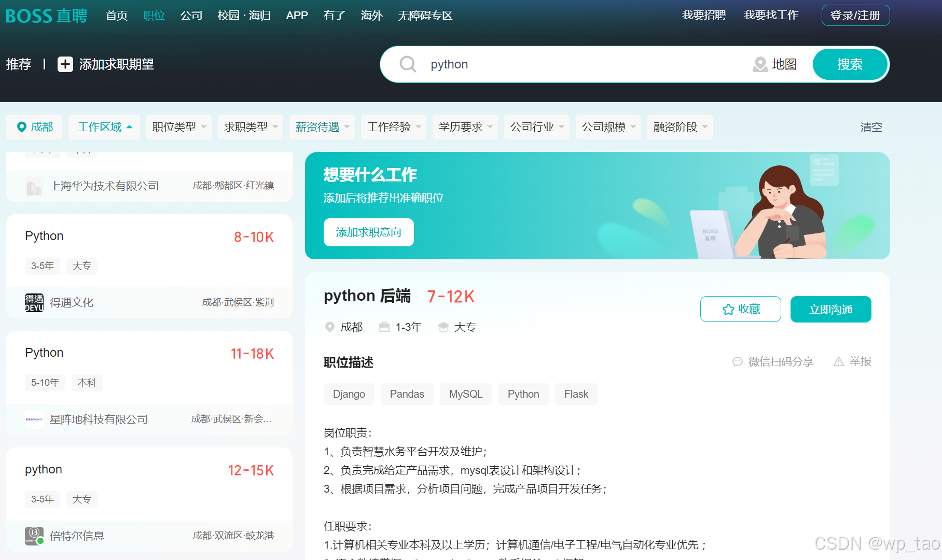Open 无障碍专区 navigation item
The image size is (942, 560).
tap(425, 16)
